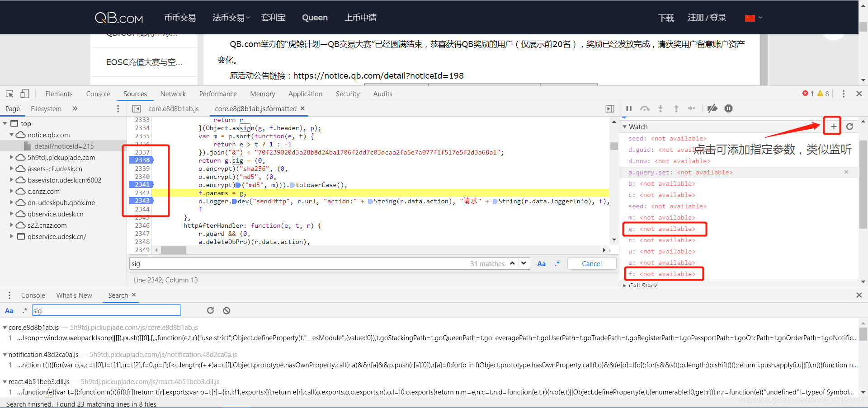Toggle the breakpoint on line 2338
Viewport: 868px width, 408px height.
point(142,160)
